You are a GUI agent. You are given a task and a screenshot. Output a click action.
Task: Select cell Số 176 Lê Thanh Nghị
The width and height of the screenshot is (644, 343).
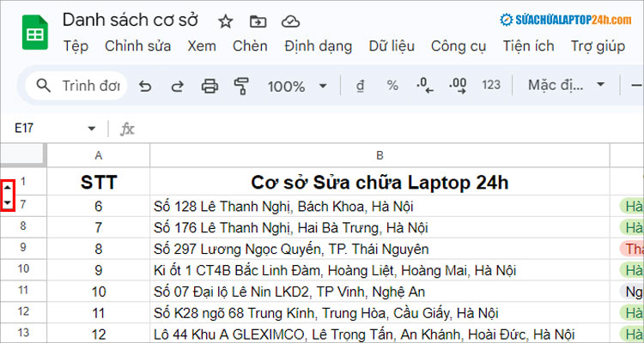click(380, 227)
